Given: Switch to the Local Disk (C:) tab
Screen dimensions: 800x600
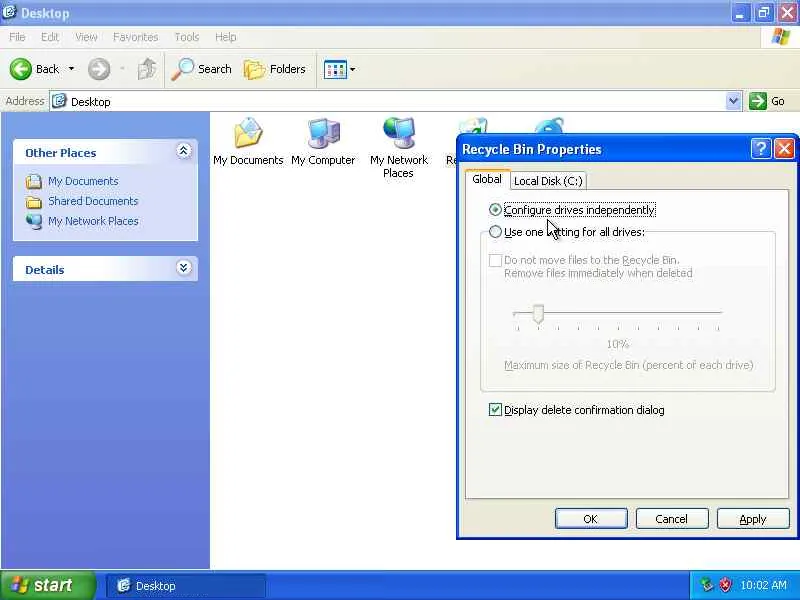Looking at the screenshot, I should point(548,181).
